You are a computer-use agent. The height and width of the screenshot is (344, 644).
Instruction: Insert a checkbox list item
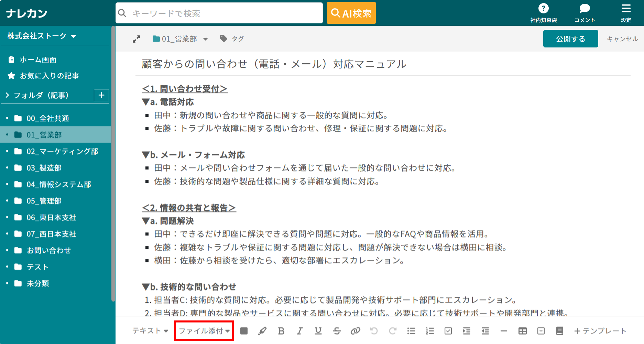click(448, 331)
